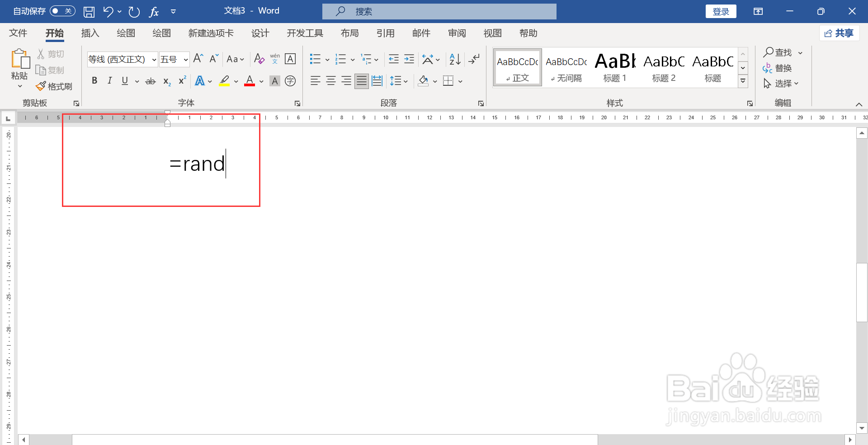The width and height of the screenshot is (868, 445).
Task: Open the numbering list dropdown arrow
Action: pyautogui.click(x=353, y=59)
